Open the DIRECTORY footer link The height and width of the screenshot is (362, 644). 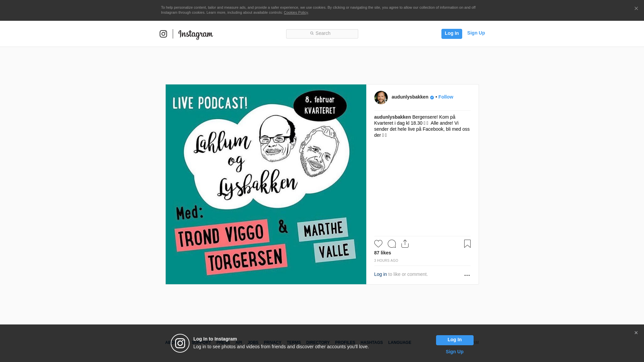coord(318,343)
